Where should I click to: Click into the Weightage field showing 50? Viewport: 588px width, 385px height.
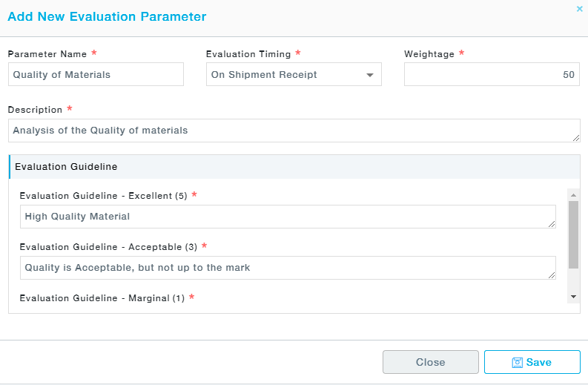491,75
